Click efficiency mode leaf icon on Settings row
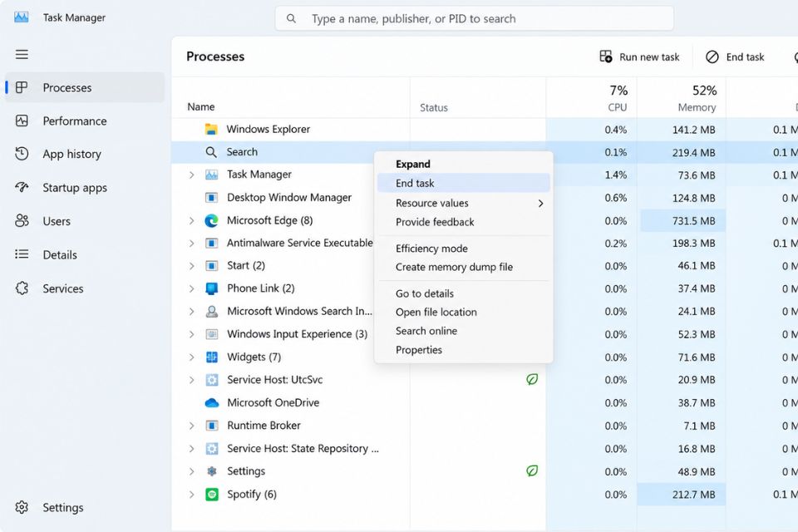 [532, 471]
